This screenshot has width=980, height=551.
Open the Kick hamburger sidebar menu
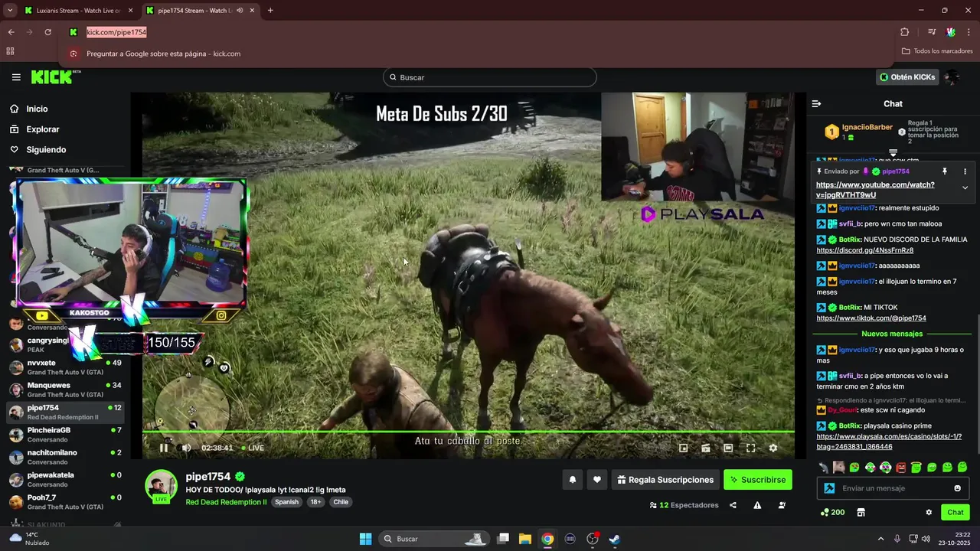16,77
